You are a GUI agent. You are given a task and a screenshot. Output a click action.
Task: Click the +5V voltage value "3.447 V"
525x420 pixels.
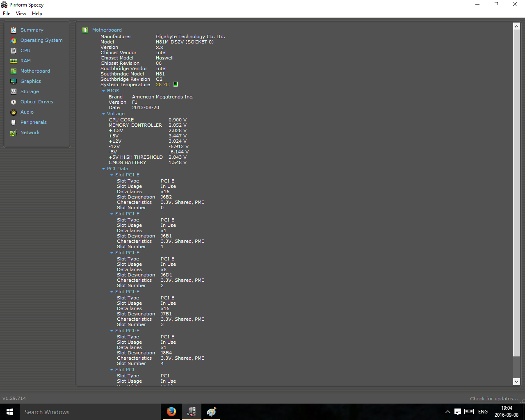pyautogui.click(x=178, y=136)
